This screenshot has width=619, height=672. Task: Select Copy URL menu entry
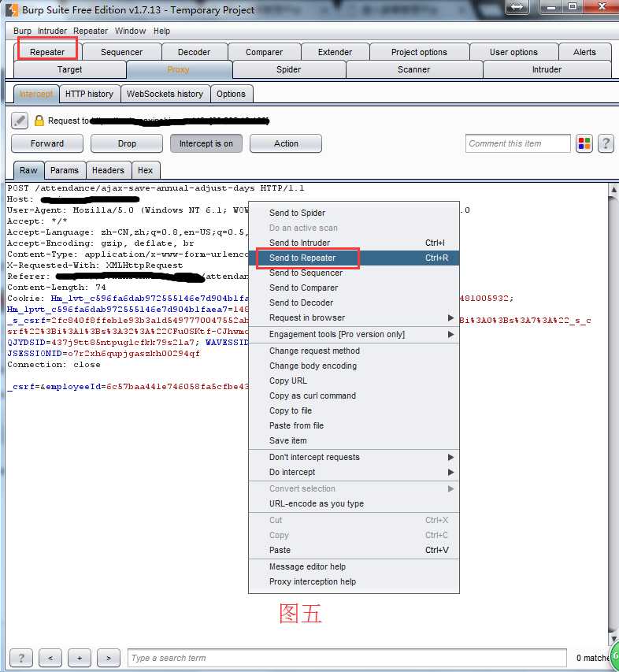[x=354, y=381]
